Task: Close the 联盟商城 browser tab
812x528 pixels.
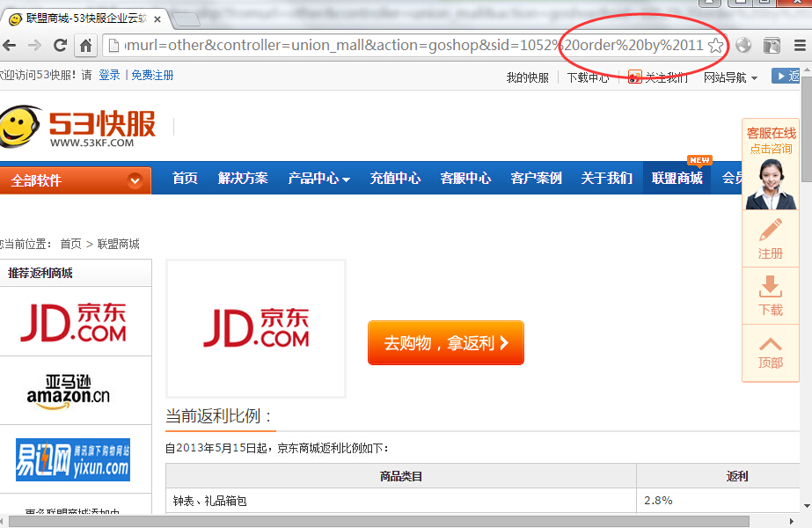Action: [157, 19]
